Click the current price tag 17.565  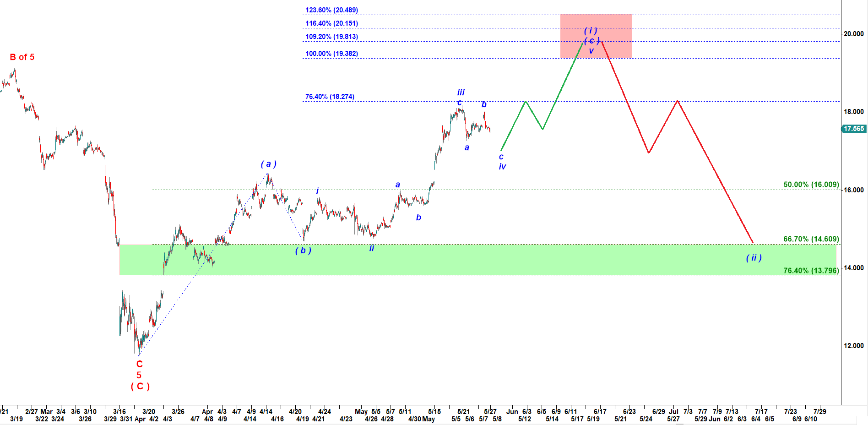pyautogui.click(x=854, y=129)
